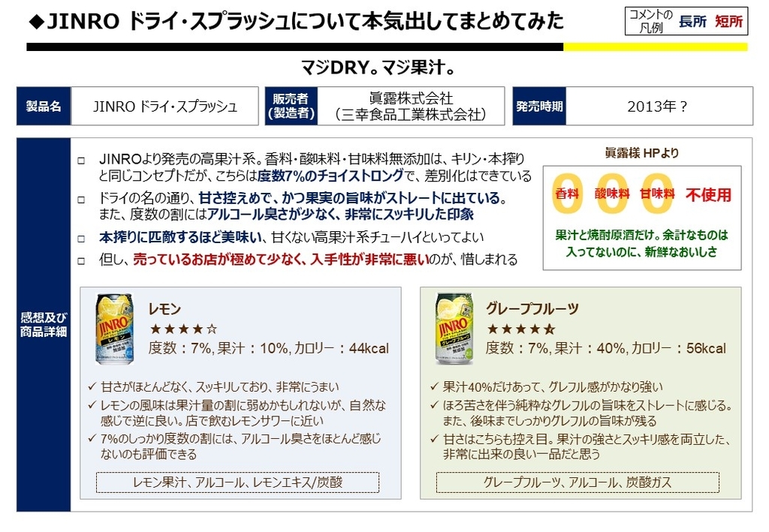Click the 長所 legend label
769x532 pixels.
tap(692, 22)
